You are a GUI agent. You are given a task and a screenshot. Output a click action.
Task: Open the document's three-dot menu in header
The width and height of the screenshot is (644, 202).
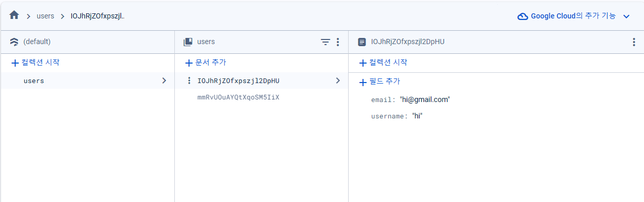pos(634,42)
